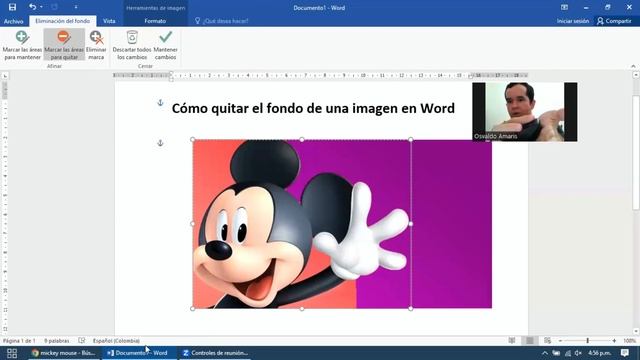Click Descartar todos los cambios
640x360 pixels.
[x=132, y=45]
